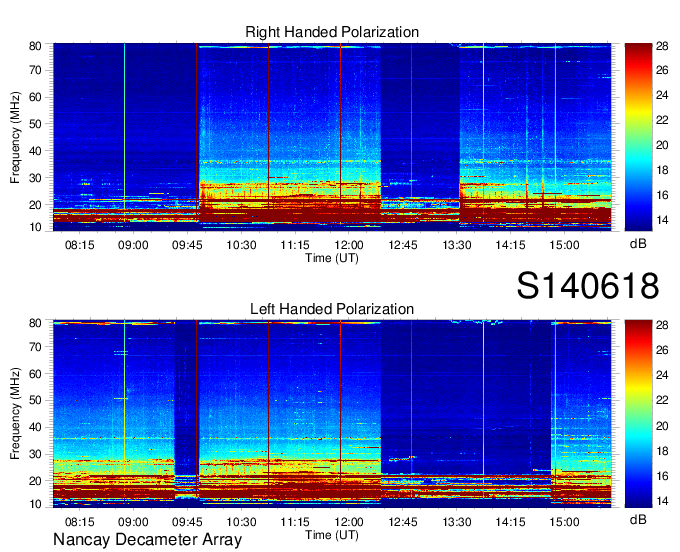Click the 70 MHz tick label of Right Handed plot
The image size is (680, 552).
tap(35, 70)
